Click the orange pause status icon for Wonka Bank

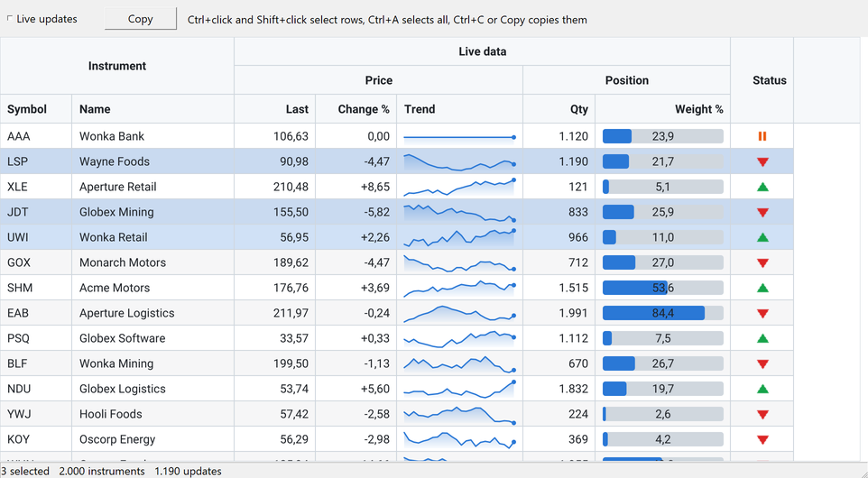(x=762, y=136)
